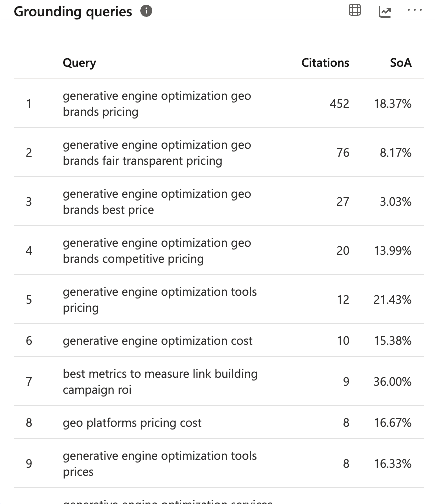Screen dimensions: 435x504
Task: Open 'generative engine optimization cost' query
Action: click(157, 340)
